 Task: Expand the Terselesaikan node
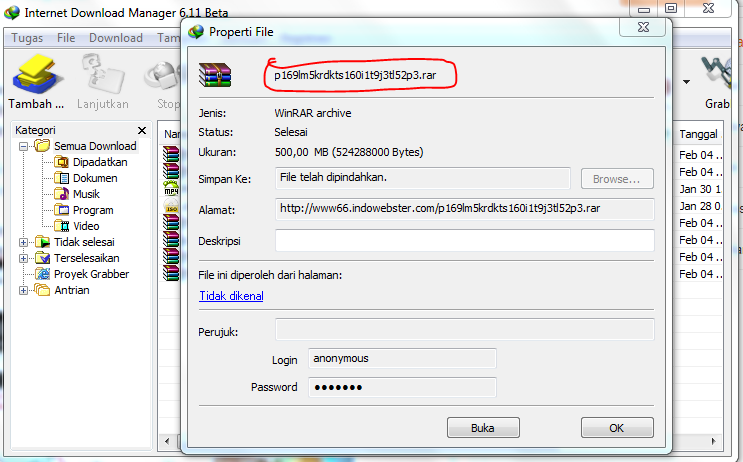point(23,258)
